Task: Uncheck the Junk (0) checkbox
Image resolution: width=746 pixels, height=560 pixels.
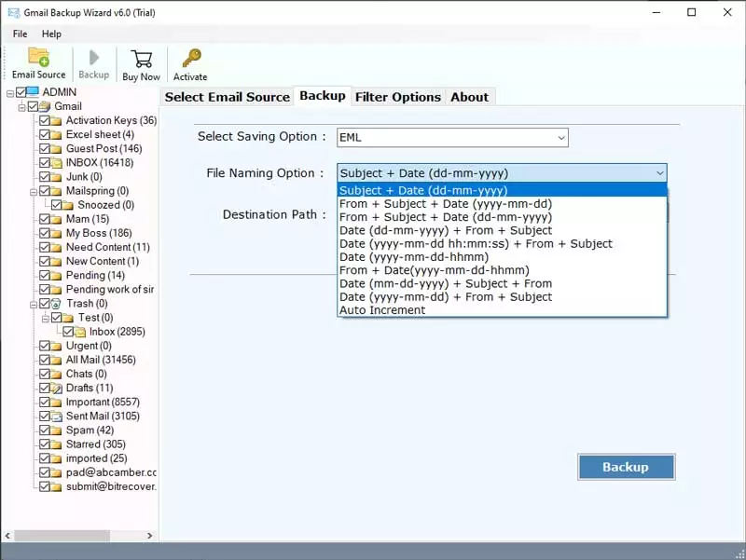Action: (x=45, y=177)
